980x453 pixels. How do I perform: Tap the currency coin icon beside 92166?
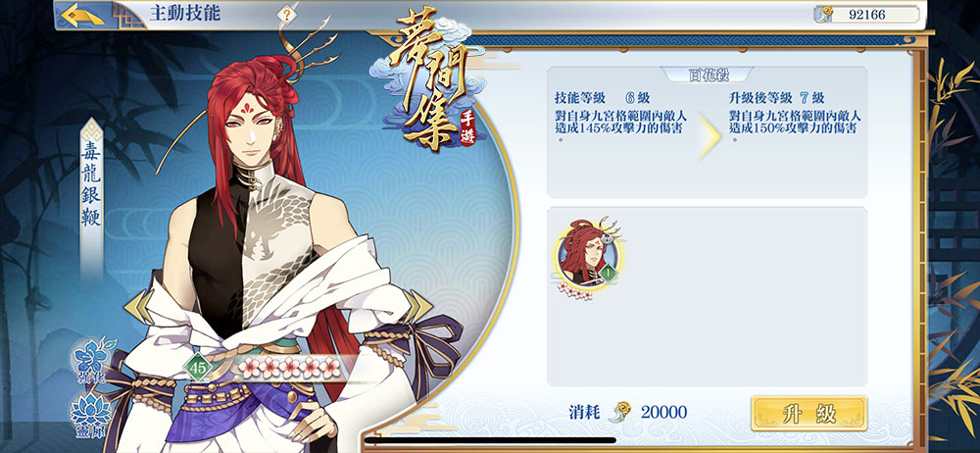pos(824,14)
